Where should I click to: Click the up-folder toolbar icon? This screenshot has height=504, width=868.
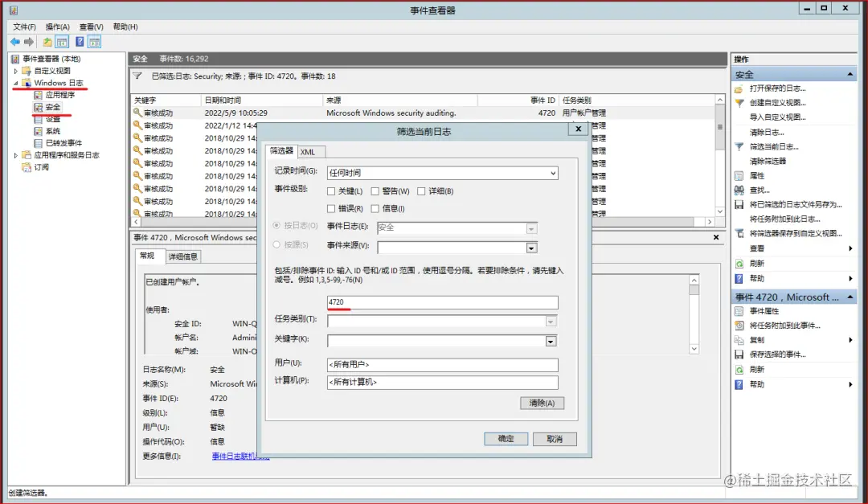tap(47, 42)
